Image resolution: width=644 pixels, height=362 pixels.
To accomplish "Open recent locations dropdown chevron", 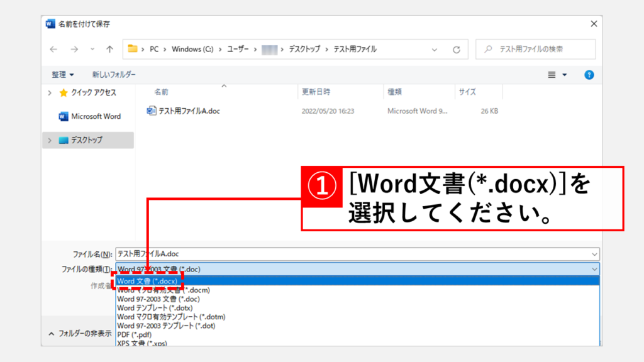I will (92, 49).
